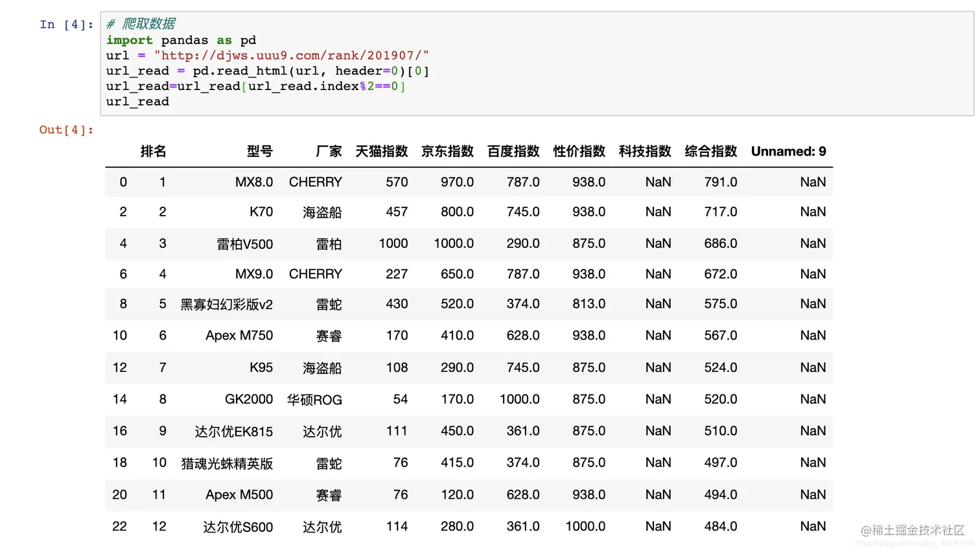Image resolution: width=980 pixels, height=552 pixels.
Task: Click the 科技指数 NaN cell in K95 row
Action: click(x=658, y=367)
